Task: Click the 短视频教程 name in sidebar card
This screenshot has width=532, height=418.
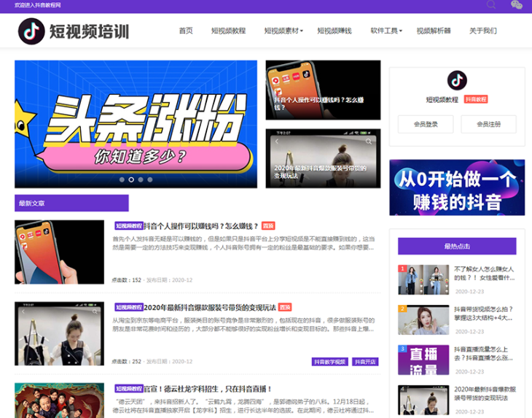Action: pyautogui.click(x=442, y=99)
